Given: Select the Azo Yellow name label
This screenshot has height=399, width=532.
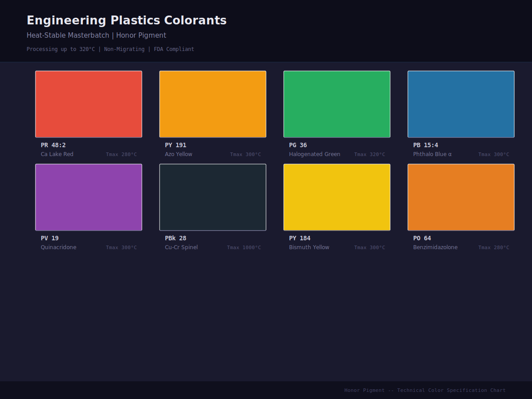Looking at the screenshot, I should click(178, 154).
